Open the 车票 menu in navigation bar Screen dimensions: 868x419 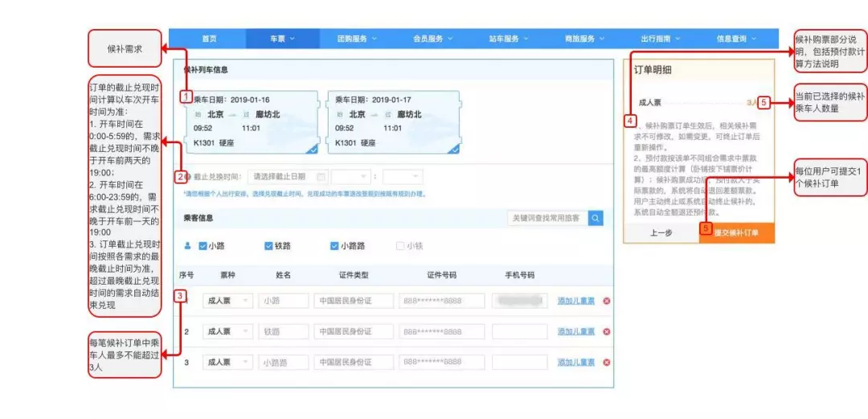(282, 39)
